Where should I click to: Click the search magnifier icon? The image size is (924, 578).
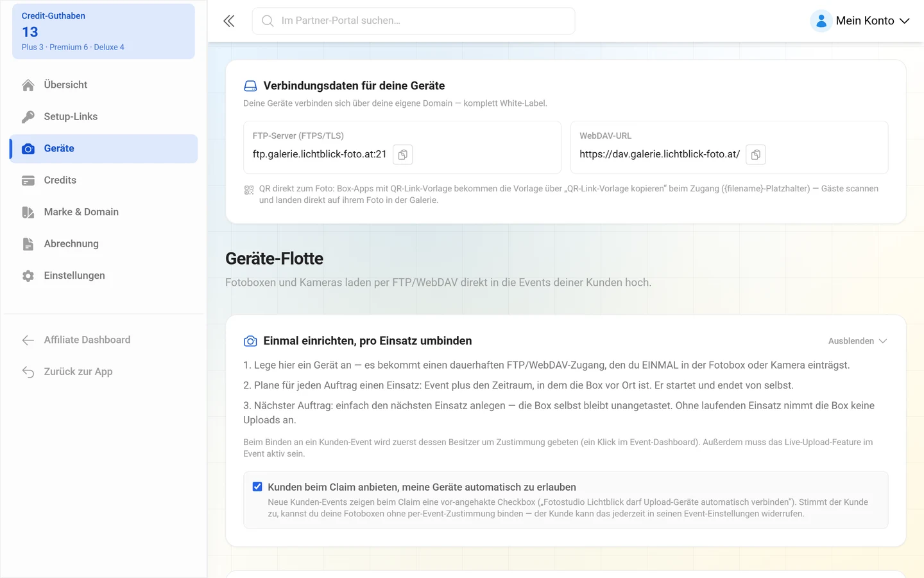pyautogui.click(x=268, y=21)
